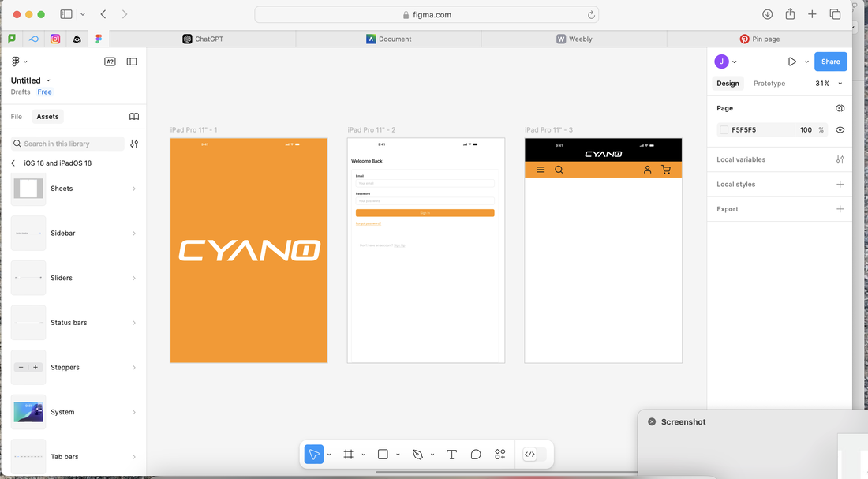Click the page color swatch F5F5F5
This screenshot has width=868, height=479.
724,130
